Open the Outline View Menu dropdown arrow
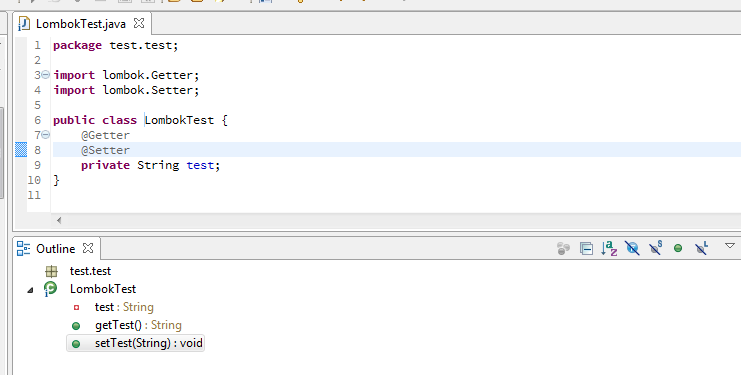741x375 pixels. 730,246
